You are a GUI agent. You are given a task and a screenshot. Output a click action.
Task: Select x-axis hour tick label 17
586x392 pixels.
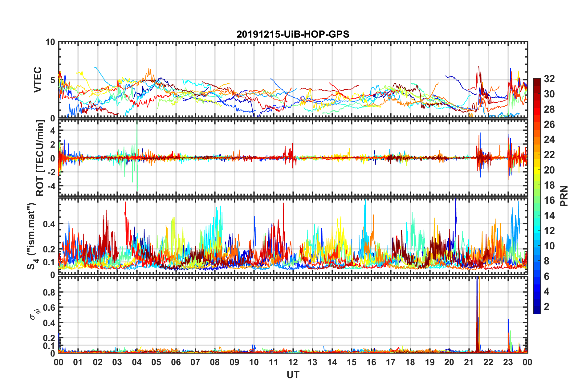391,362
